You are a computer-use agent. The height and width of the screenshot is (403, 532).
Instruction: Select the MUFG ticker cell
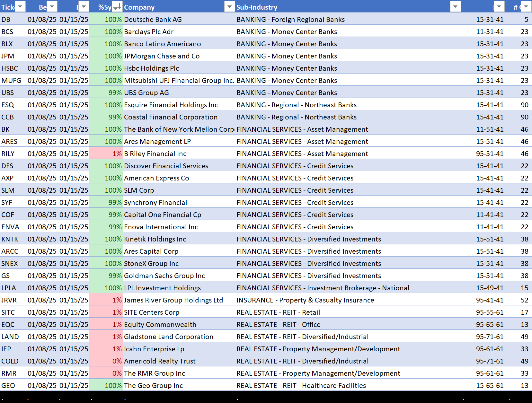point(13,81)
